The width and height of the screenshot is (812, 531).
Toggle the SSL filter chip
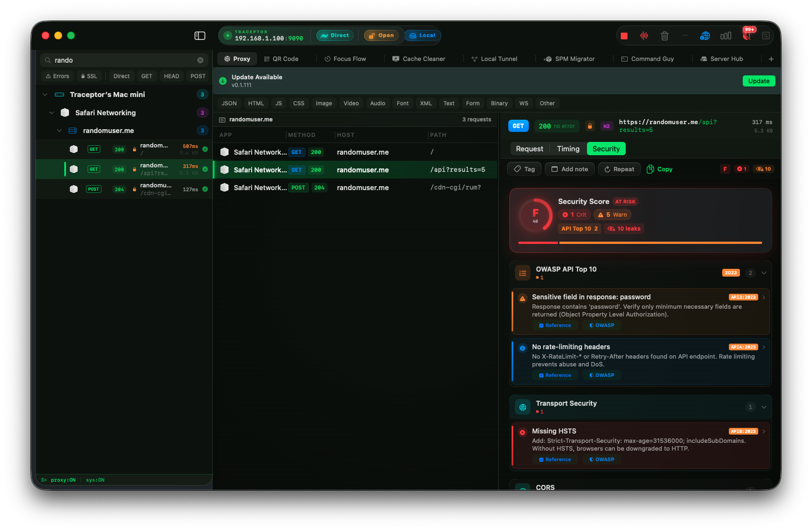coord(89,76)
